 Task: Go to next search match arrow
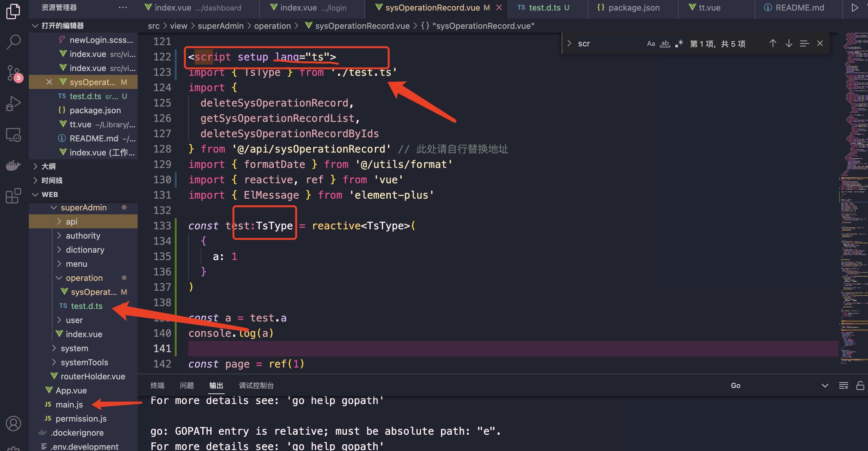coord(789,44)
